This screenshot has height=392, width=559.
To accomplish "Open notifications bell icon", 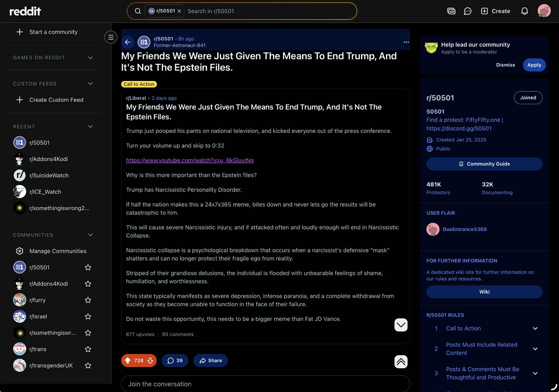I will click(524, 11).
